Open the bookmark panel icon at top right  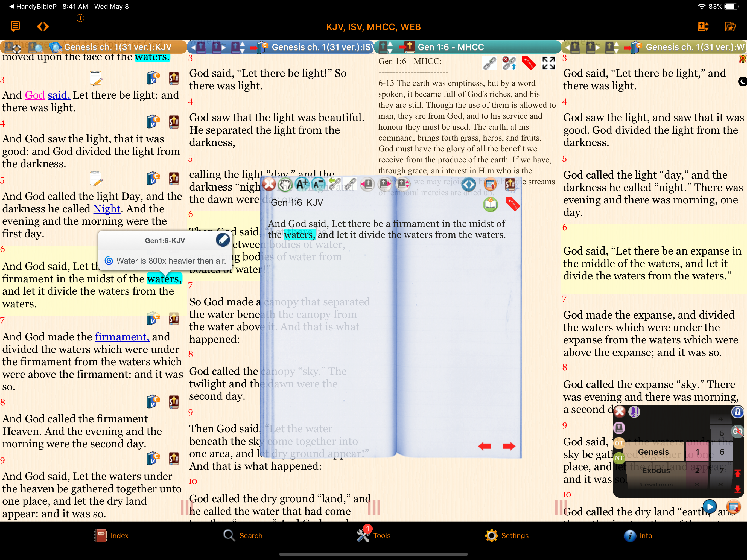(x=703, y=26)
